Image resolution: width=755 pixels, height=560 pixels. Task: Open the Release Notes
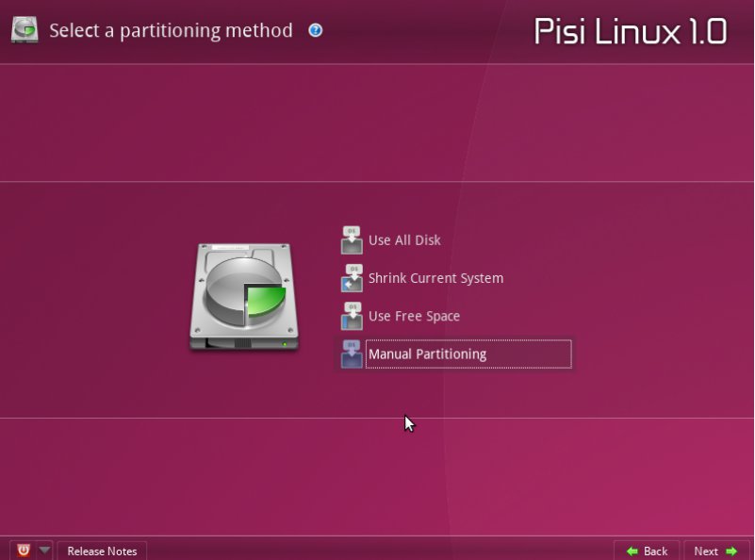102,551
